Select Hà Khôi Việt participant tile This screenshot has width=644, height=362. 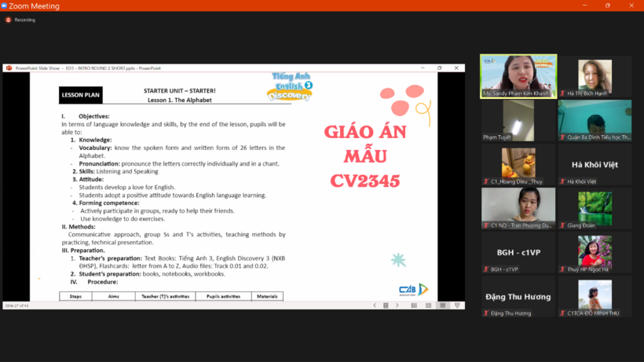click(595, 164)
